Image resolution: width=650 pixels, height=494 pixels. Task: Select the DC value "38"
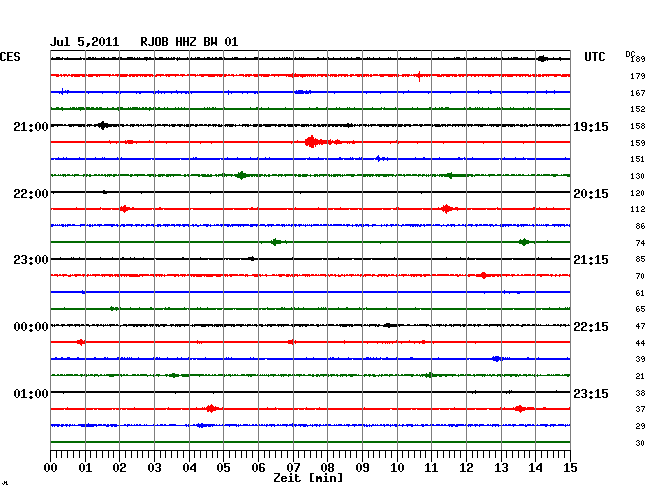pyautogui.click(x=640, y=393)
